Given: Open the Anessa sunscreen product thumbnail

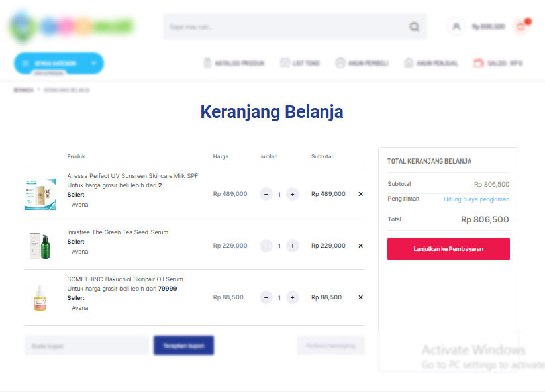Looking at the screenshot, I should (40, 194).
